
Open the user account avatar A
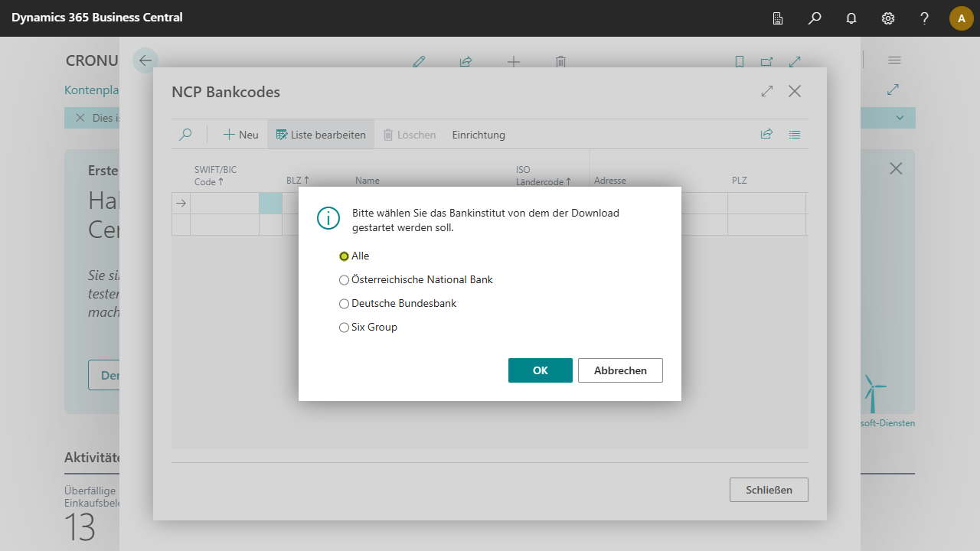(x=962, y=18)
